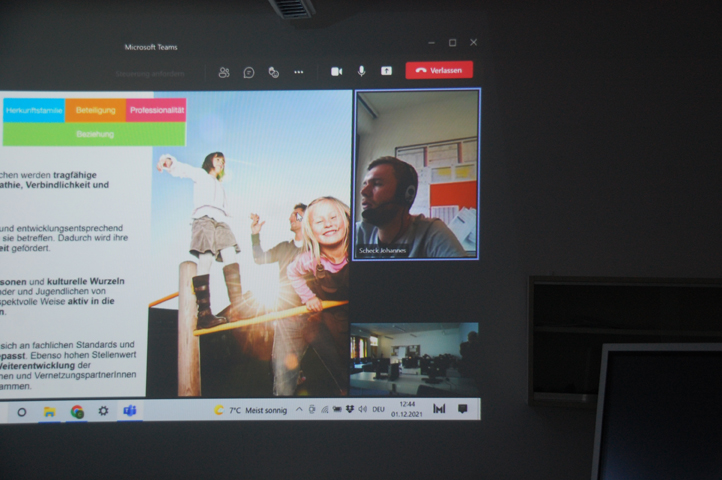
Task: Switch input language via DEU indicator
Action: coord(378,409)
